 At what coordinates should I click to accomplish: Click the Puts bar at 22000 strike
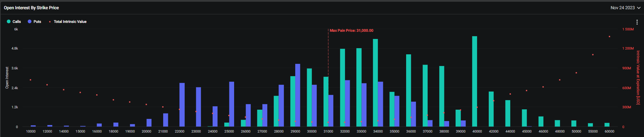tap(182, 105)
